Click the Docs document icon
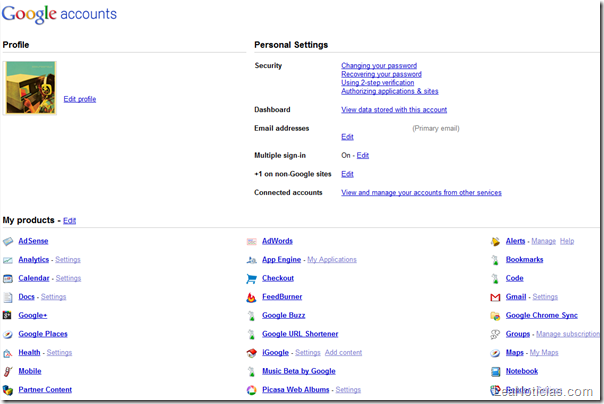The width and height of the screenshot is (604, 404). (x=8, y=297)
